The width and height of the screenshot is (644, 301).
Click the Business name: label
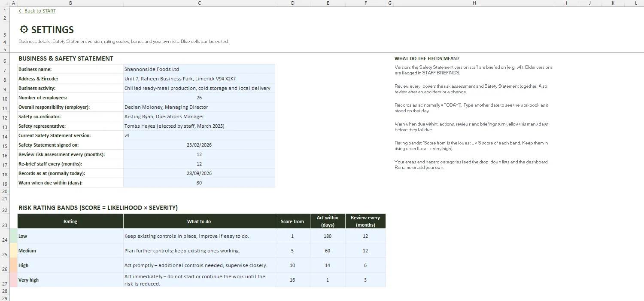click(35, 69)
